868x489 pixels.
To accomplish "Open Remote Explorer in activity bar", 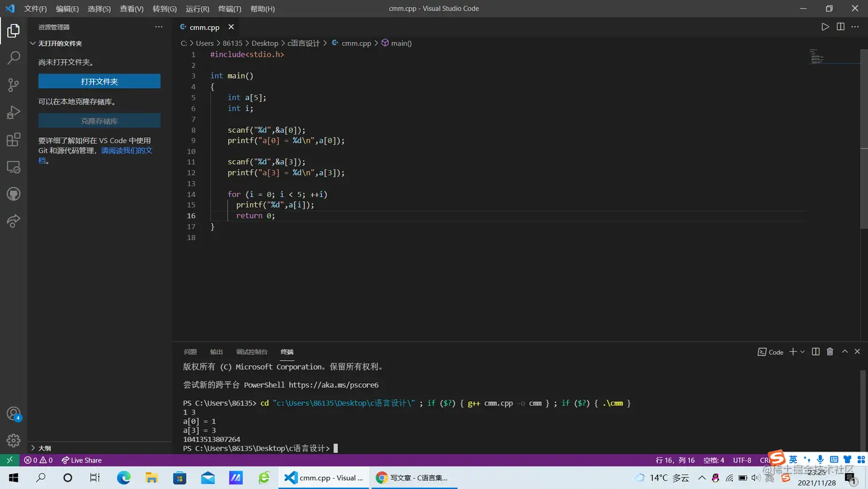I will pyautogui.click(x=13, y=167).
